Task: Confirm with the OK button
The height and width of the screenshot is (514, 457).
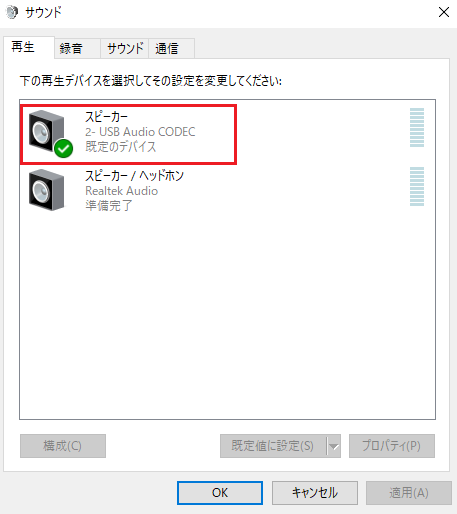Action: pos(220,493)
